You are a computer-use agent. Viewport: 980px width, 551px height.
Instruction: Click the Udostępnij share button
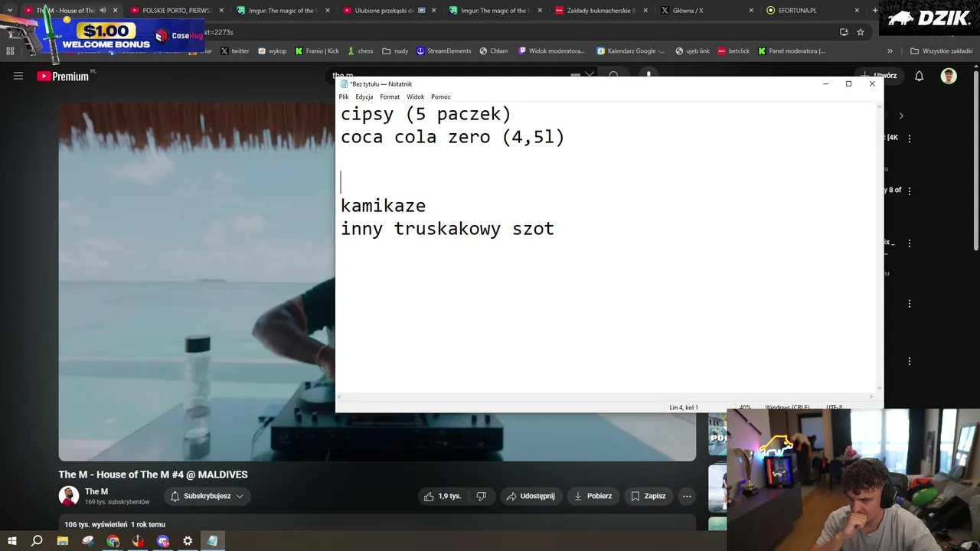click(x=531, y=496)
